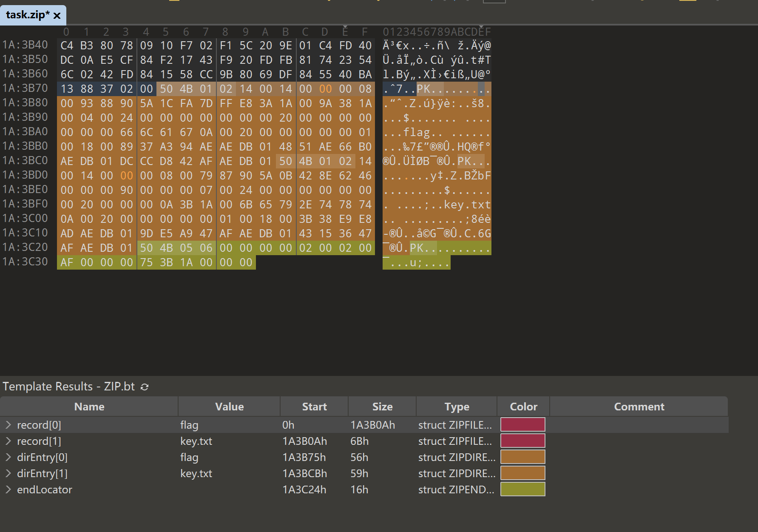Click address row 1A:3C20
Screen dimensions: 758x532
click(25, 247)
